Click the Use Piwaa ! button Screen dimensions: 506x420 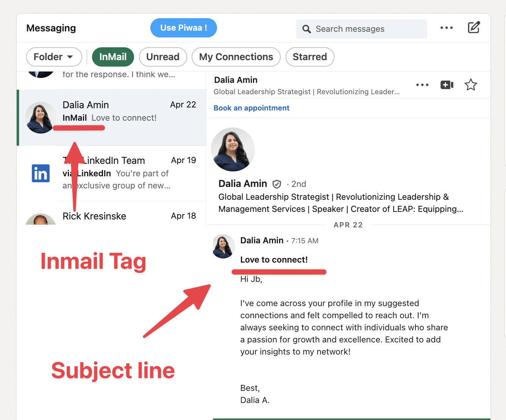coord(184,28)
